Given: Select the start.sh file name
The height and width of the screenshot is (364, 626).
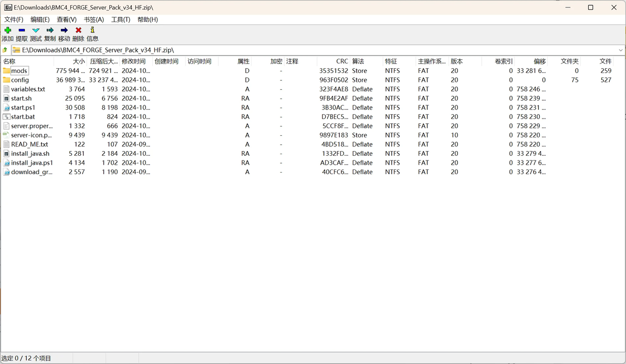Looking at the screenshot, I should pos(21,98).
